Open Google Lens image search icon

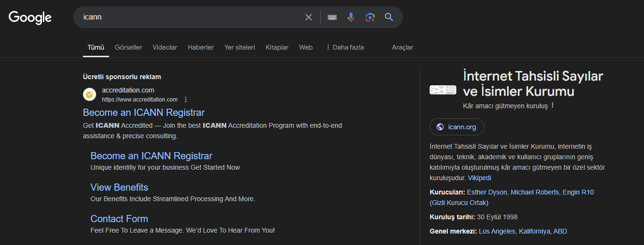point(370,17)
